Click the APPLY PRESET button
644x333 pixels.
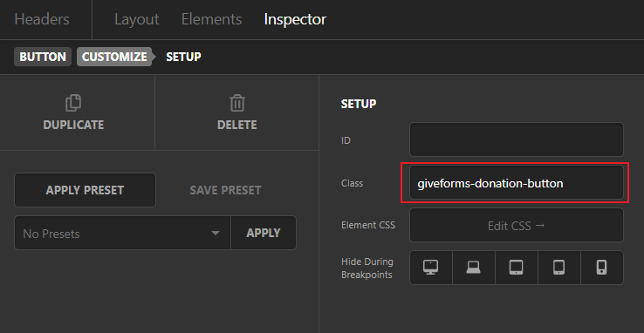coord(85,190)
